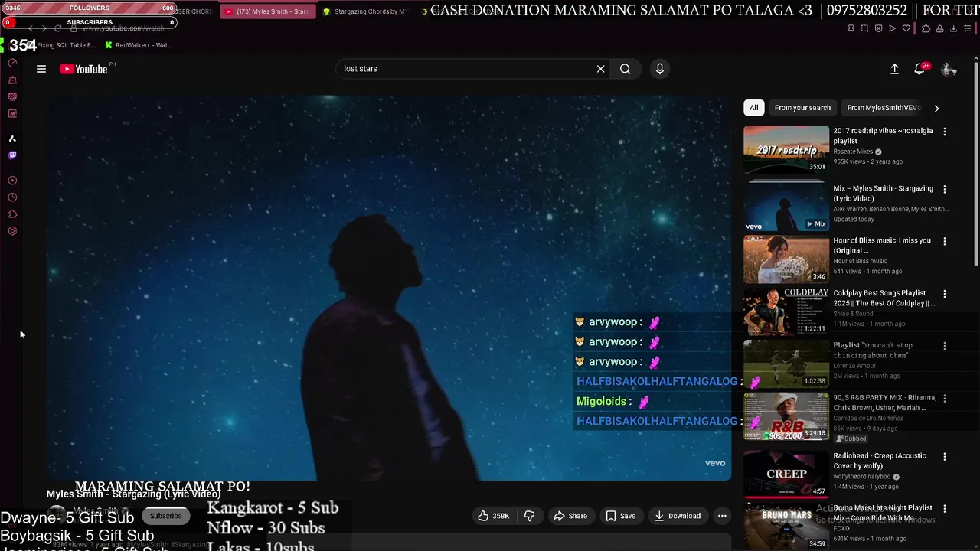
Task: Open the sidebar Extensions cube icon
Action: point(12,214)
